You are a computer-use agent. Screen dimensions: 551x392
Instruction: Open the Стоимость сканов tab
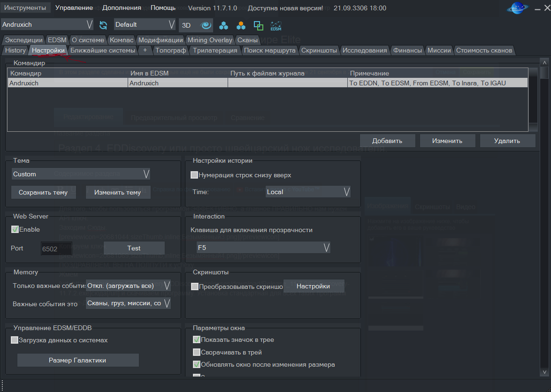point(484,50)
